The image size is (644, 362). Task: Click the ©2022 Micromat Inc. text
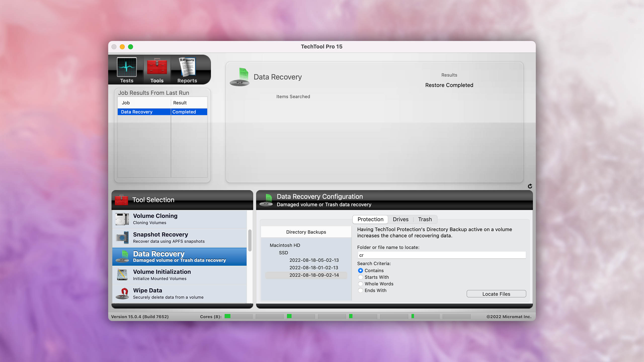point(509,316)
